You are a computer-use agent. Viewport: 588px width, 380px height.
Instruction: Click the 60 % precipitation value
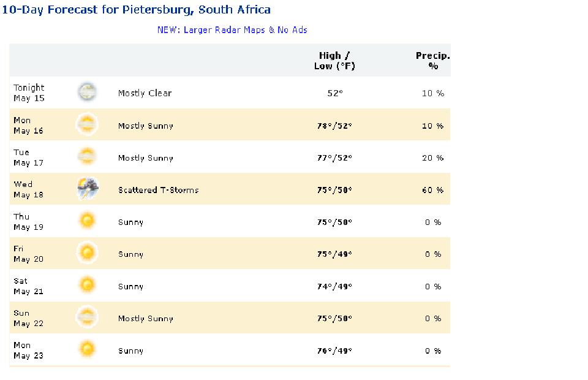[433, 190]
